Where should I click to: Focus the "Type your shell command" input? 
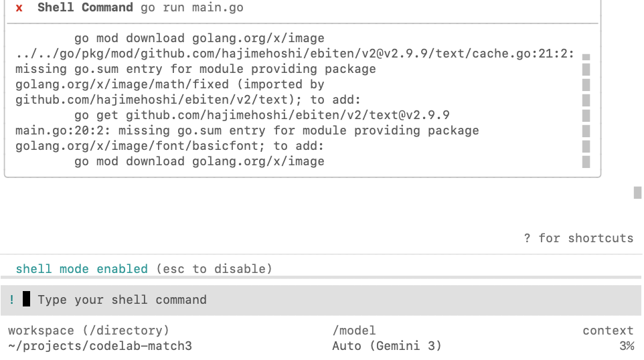pyautogui.click(x=122, y=300)
